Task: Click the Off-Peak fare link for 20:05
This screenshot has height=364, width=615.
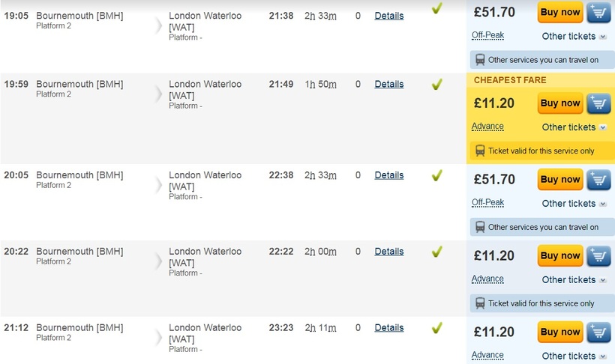Action: (x=487, y=203)
